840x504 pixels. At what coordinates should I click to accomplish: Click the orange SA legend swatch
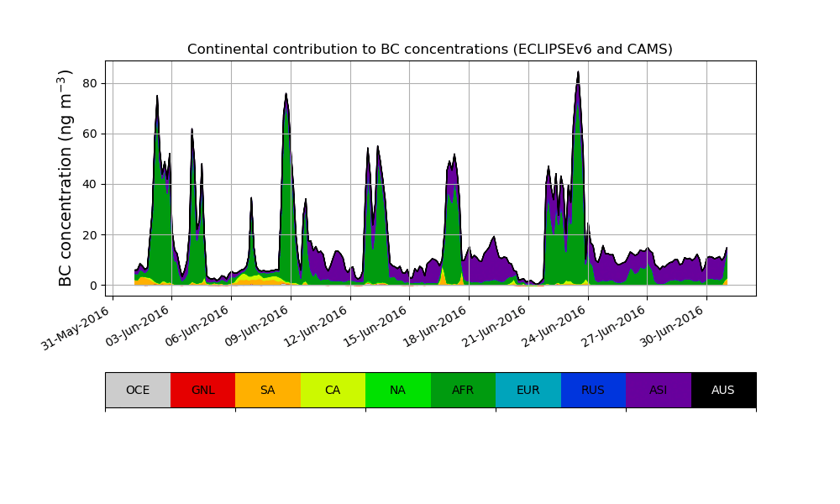(x=268, y=390)
